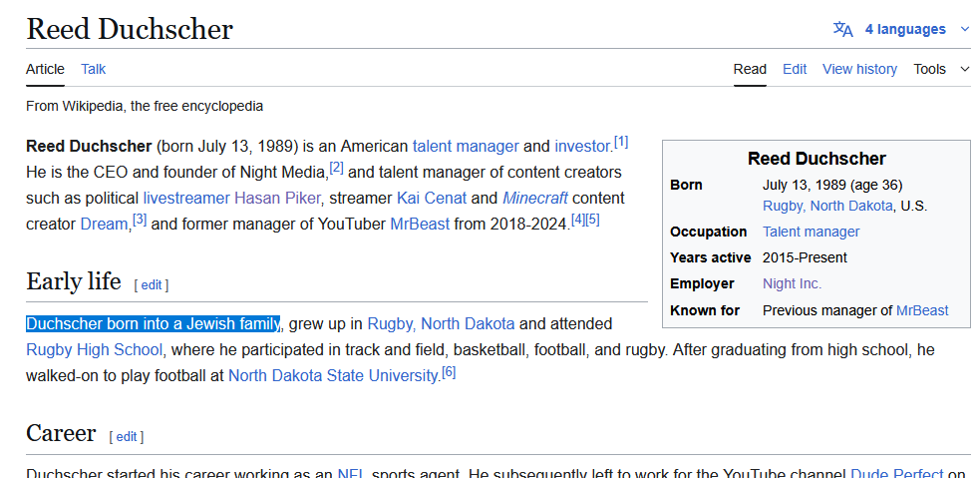Click the infobox title Reed Duchscher
Screen dimensions: 980x478
coord(817,159)
